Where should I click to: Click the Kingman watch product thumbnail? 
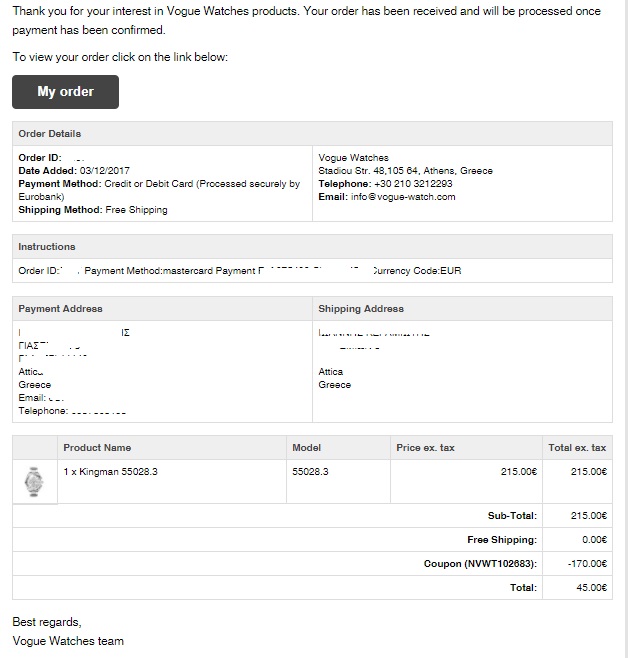(34, 482)
